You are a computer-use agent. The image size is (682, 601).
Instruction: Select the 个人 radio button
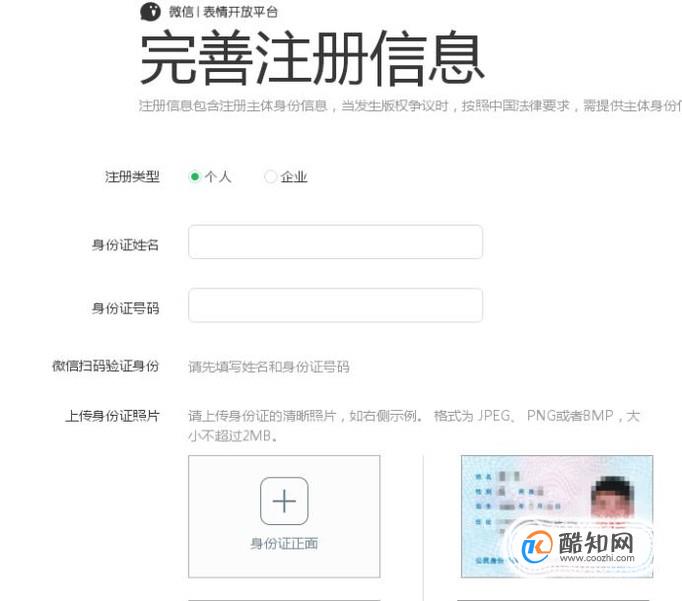point(195,177)
